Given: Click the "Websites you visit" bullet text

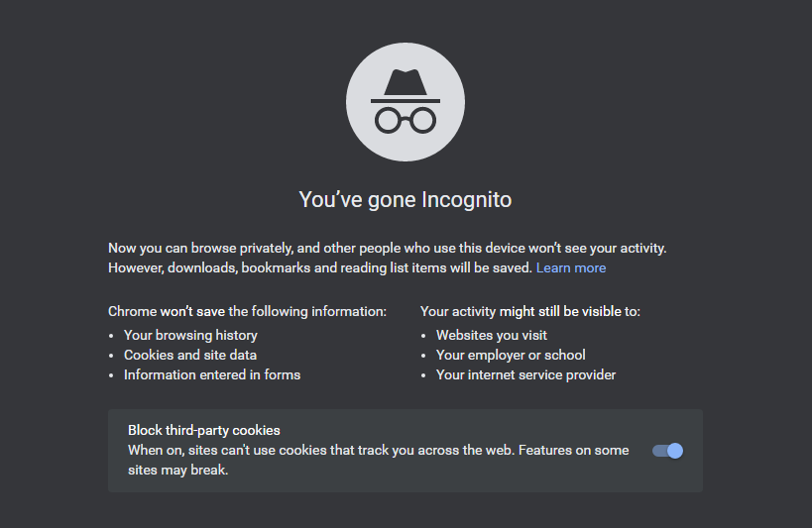Looking at the screenshot, I should coord(492,336).
